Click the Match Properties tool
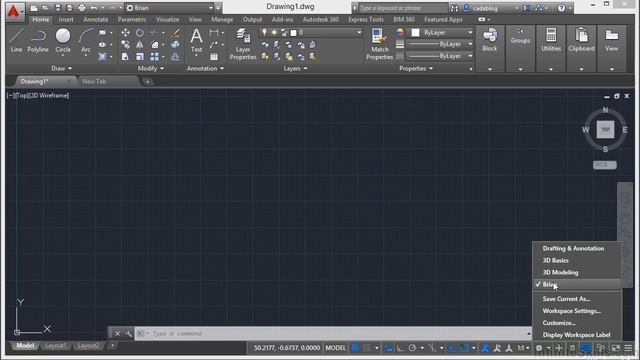This screenshot has width=640, height=360. pos(380,44)
